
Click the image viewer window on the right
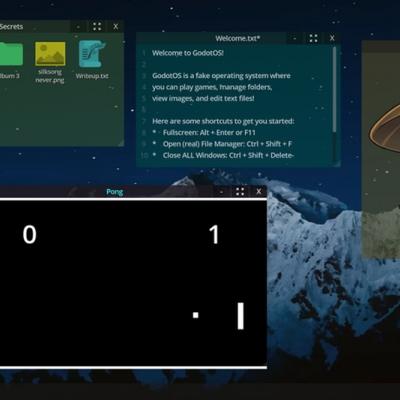coord(381,149)
